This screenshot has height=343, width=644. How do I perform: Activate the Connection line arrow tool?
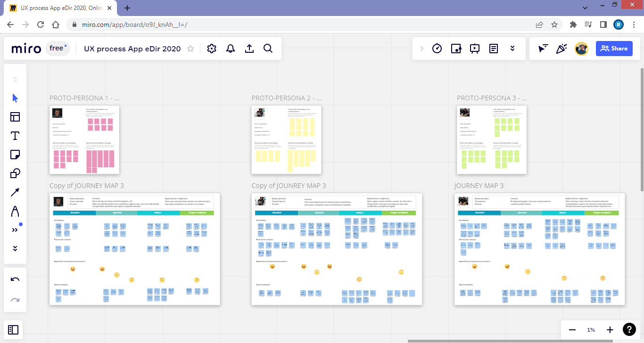(x=15, y=192)
